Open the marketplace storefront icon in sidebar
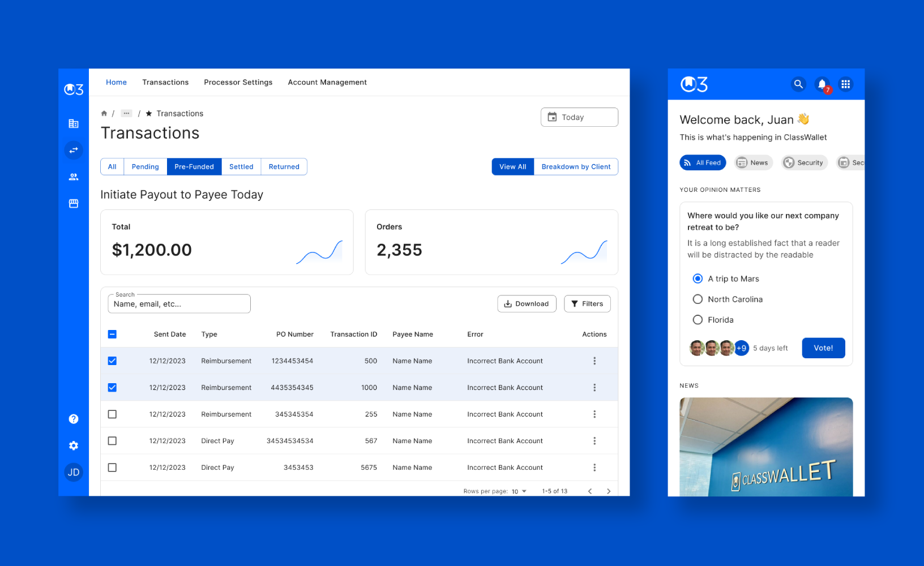The image size is (924, 566). click(74, 203)
